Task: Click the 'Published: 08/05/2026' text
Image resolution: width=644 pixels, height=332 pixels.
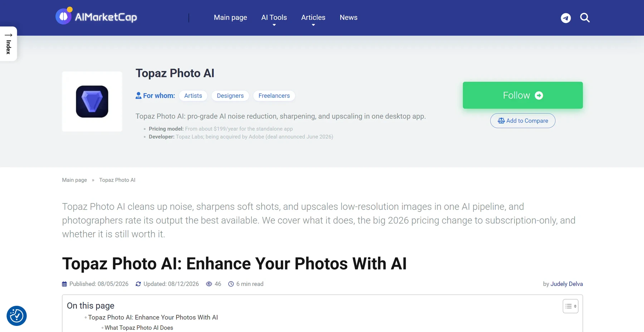Action: [x=99, y=284]
